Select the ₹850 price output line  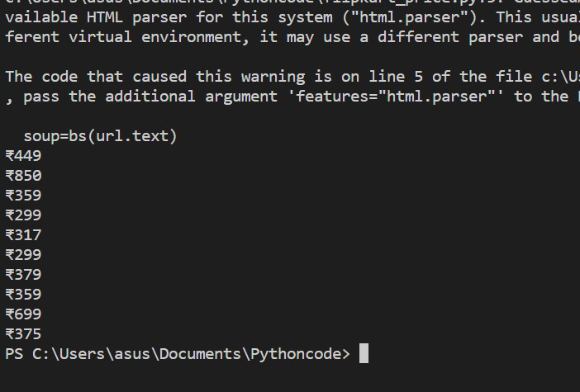[x=23, y=176]
